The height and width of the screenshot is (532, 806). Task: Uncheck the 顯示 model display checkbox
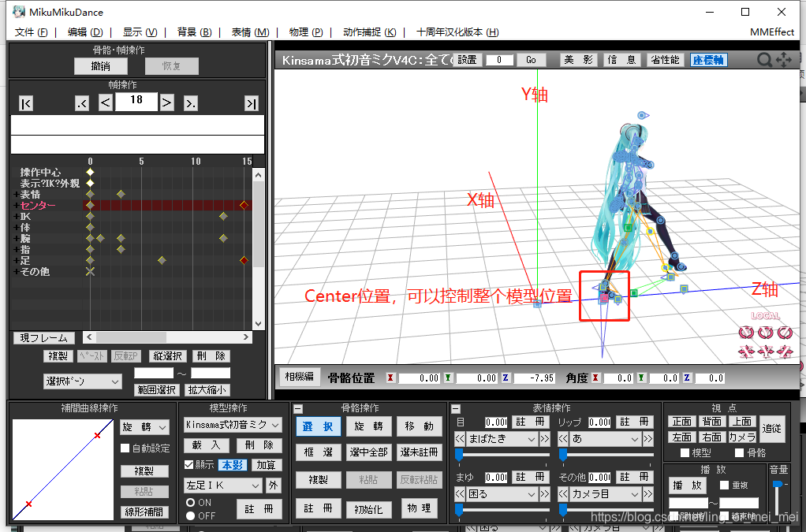click(x=188, y=465)
